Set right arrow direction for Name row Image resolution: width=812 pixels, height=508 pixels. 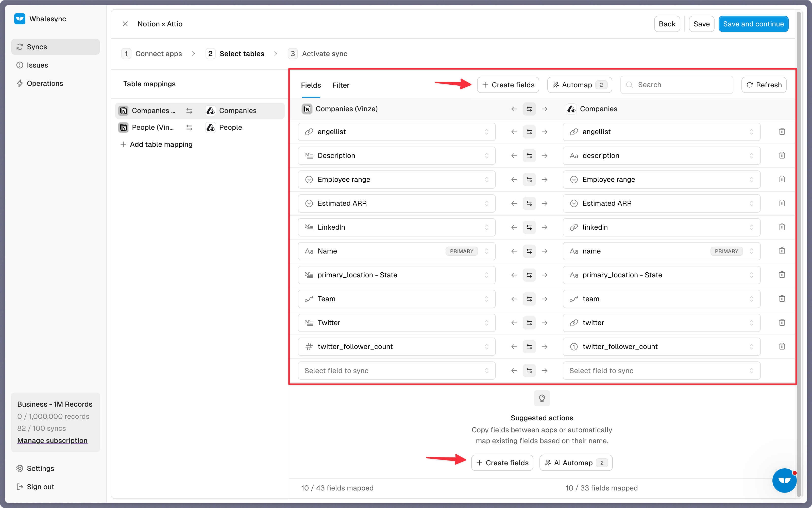545,251
